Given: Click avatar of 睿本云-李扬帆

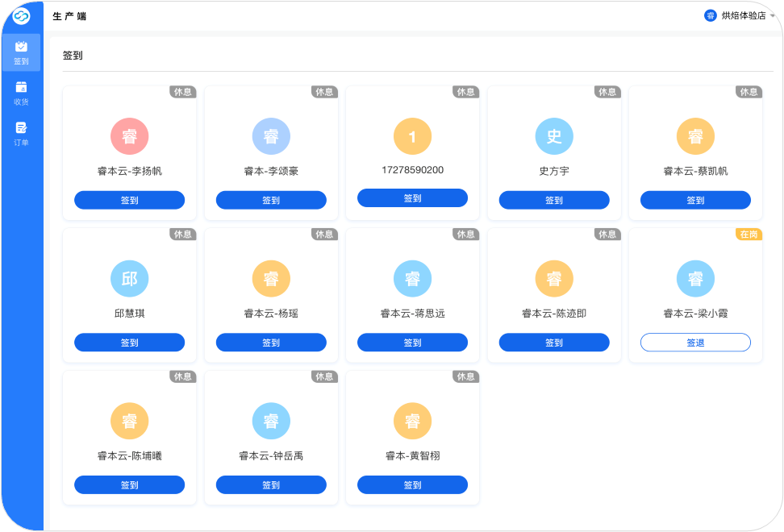Looking at the screenshot, I should click(x=130, y=136).
